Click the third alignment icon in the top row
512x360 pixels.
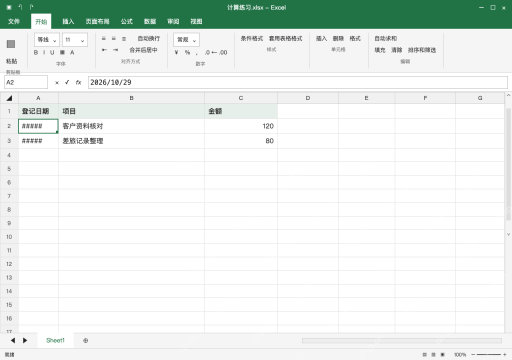(x=124, y=39)
